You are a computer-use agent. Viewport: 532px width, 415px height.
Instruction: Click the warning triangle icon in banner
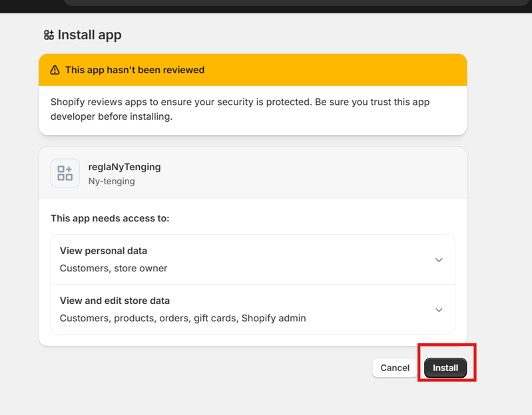pos(55,70)
